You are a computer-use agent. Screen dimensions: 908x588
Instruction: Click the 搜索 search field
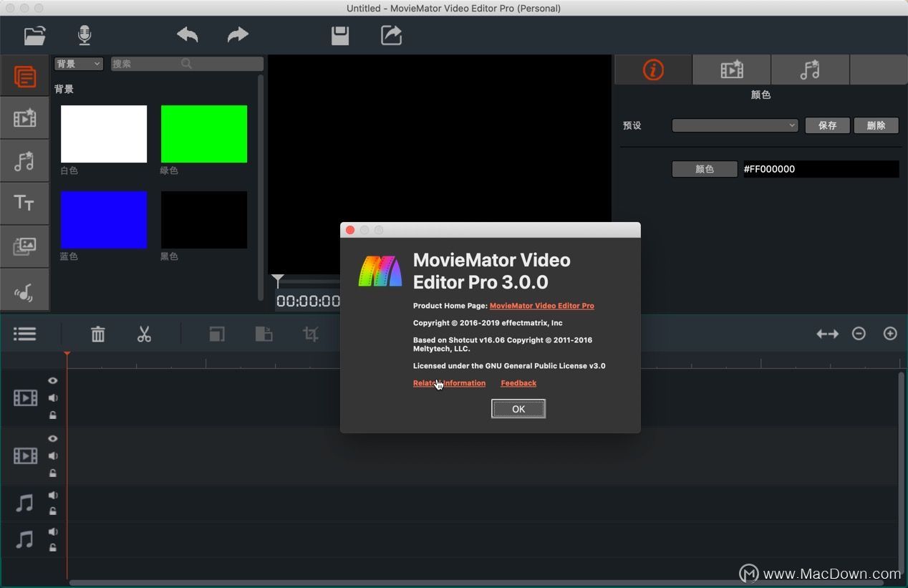click(187, 64)
